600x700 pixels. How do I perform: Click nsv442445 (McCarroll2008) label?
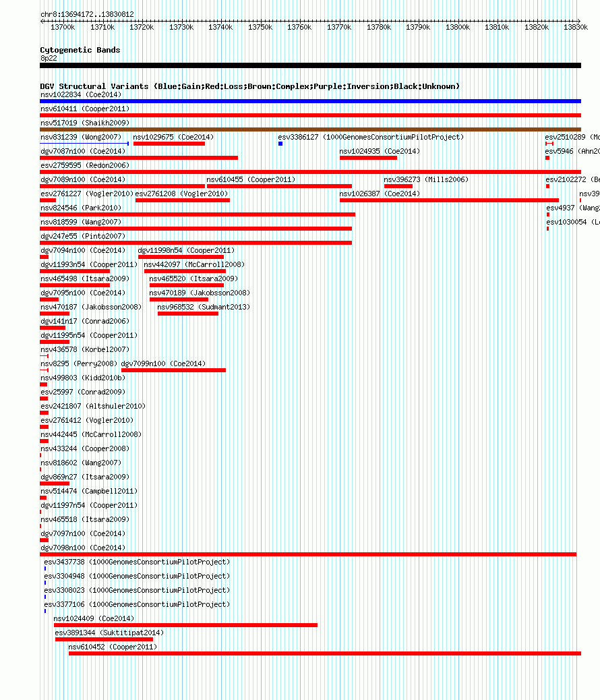coord(91,434)
